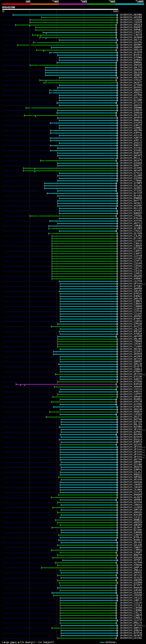The width and height of the screenshot is (146, 644).
Task: Select the UniRef100_A8VVM5 label
Action: click(131, 336)
